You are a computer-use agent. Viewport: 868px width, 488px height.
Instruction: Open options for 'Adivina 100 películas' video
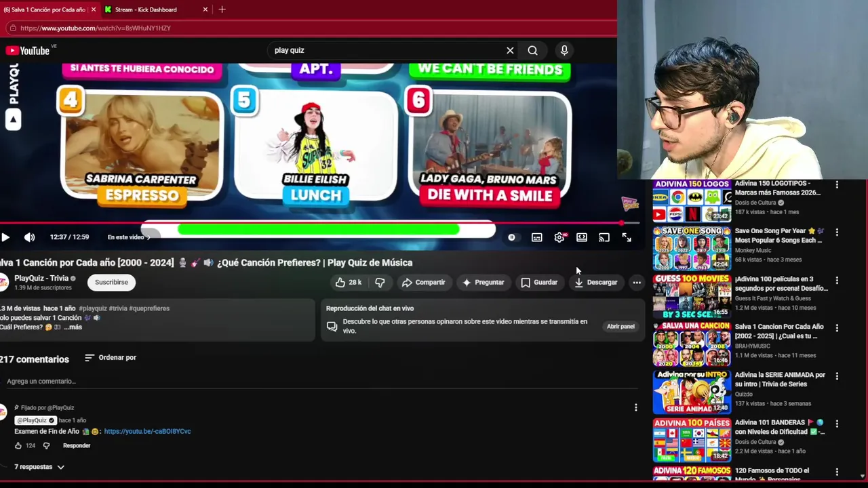tap(837, 280)
